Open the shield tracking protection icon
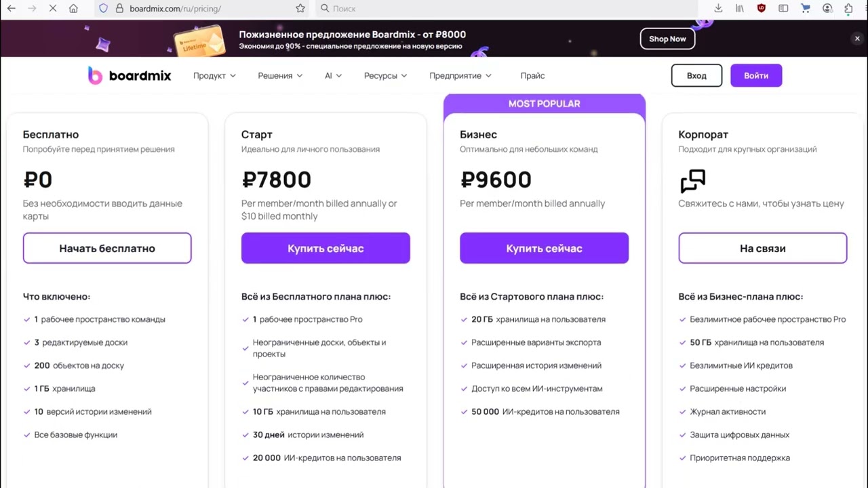 (x=103, y=8)
